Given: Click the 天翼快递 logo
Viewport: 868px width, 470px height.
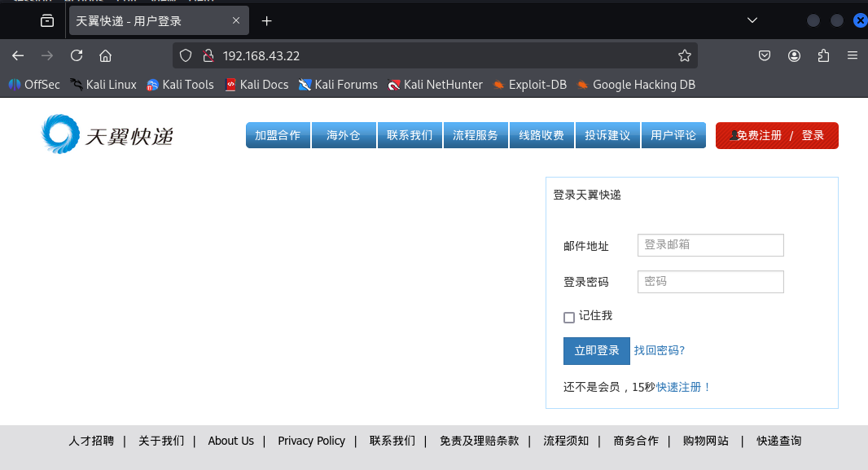Looking at the screenshot, I should 107,134.
